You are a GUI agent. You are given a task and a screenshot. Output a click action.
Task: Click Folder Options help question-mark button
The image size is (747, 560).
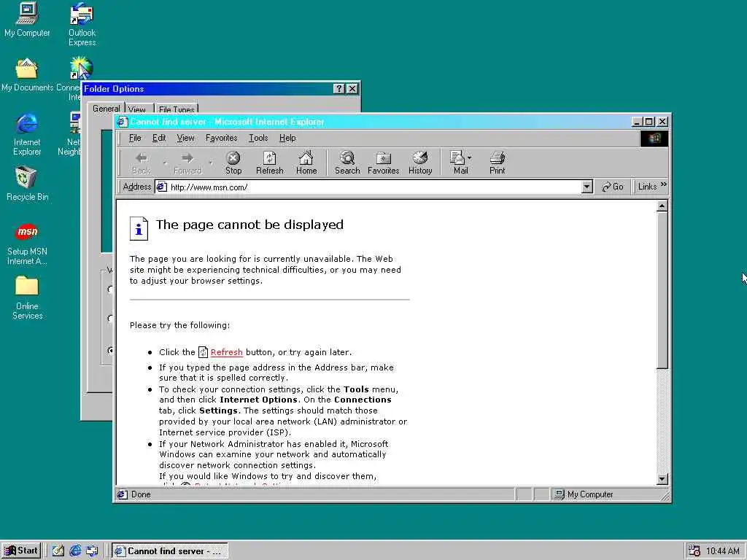[338, 88]
